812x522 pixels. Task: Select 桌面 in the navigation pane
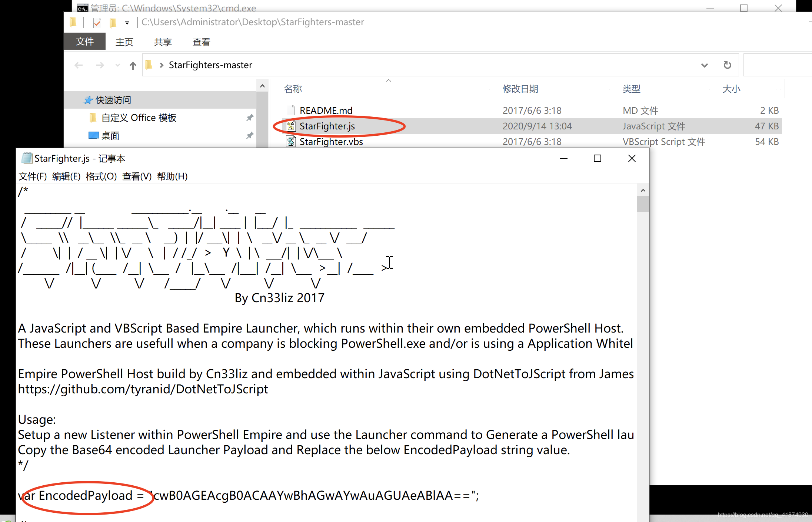pyautogui.click(x=110, y=136)
